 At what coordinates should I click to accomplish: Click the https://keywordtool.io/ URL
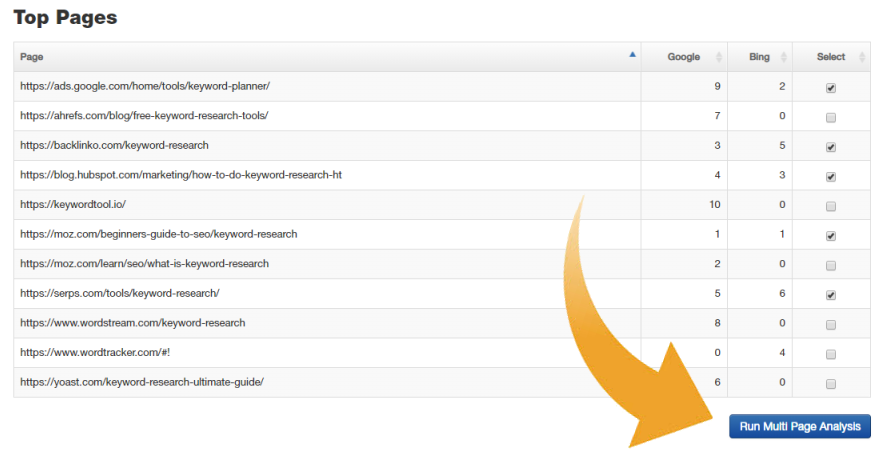pyautogui.click(x=73, y=204)
